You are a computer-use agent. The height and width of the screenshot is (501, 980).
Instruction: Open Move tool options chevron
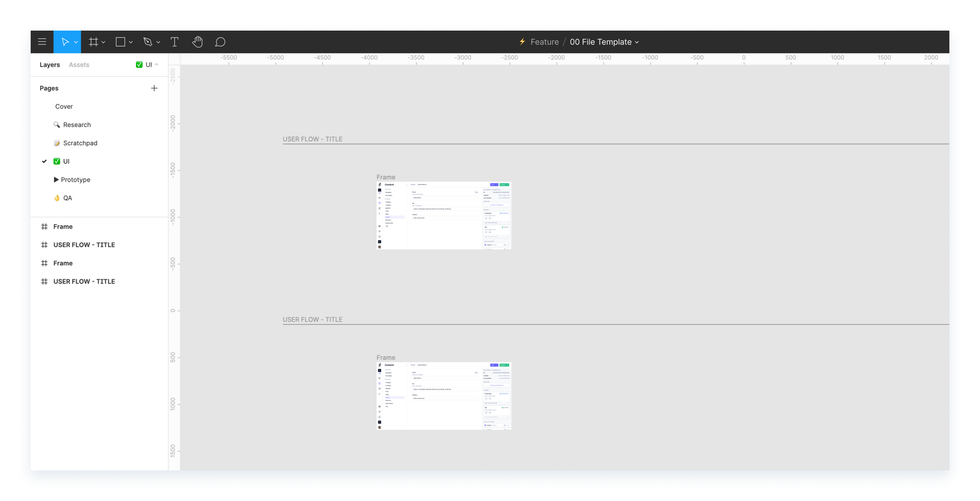76,43
